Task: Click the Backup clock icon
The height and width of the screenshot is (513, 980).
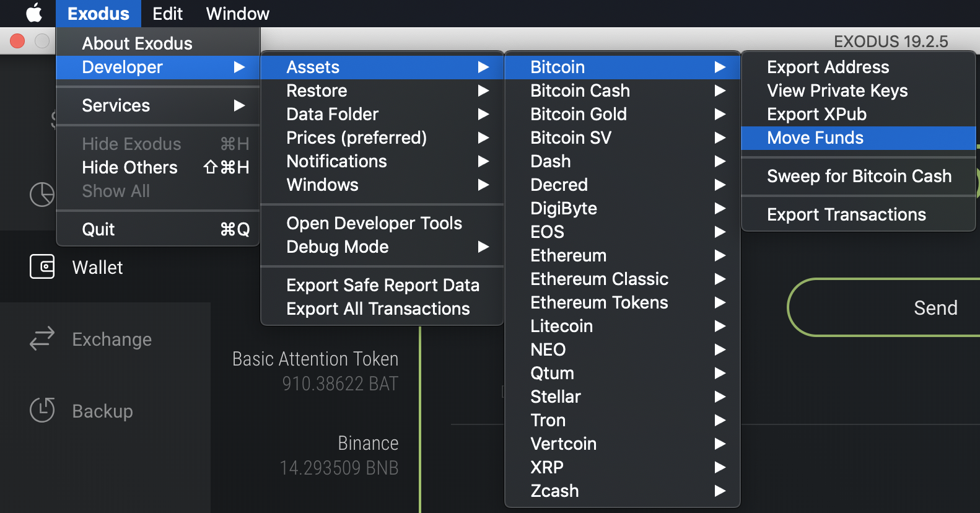Action: coord(42,410)
